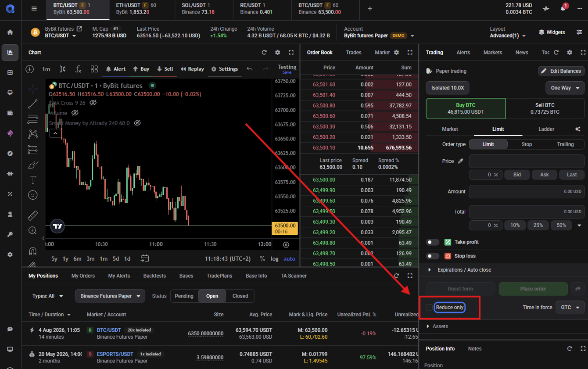Switch to the My Orders tab
The height and width of the screenshot is (369, 588).
(x=83, y=276)
